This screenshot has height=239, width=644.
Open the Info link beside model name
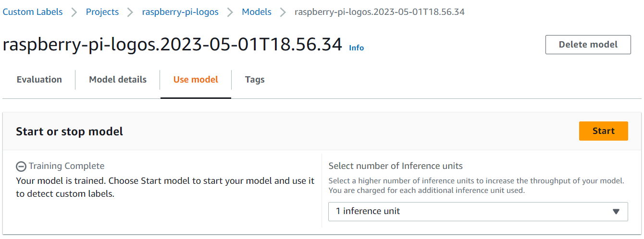click(356, 48)
